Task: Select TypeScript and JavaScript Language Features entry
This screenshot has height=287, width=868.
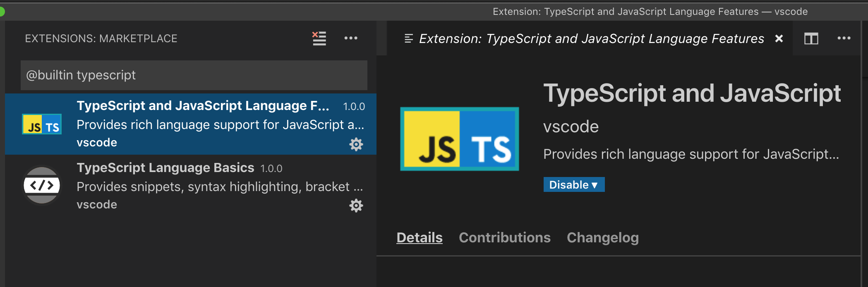Action: point(203,106)
